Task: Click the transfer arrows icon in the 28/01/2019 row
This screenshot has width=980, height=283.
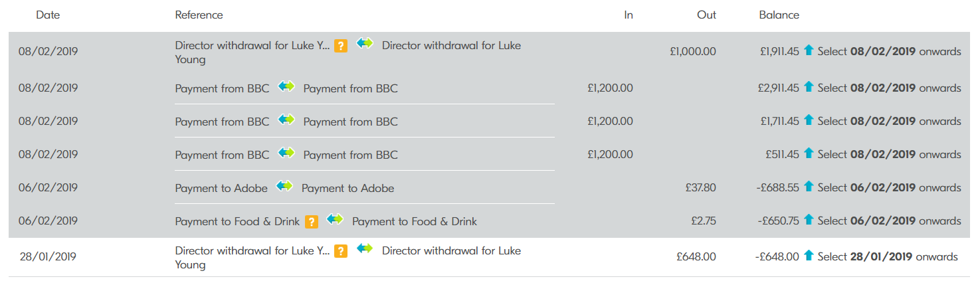Action: click(x=365, y=250)
